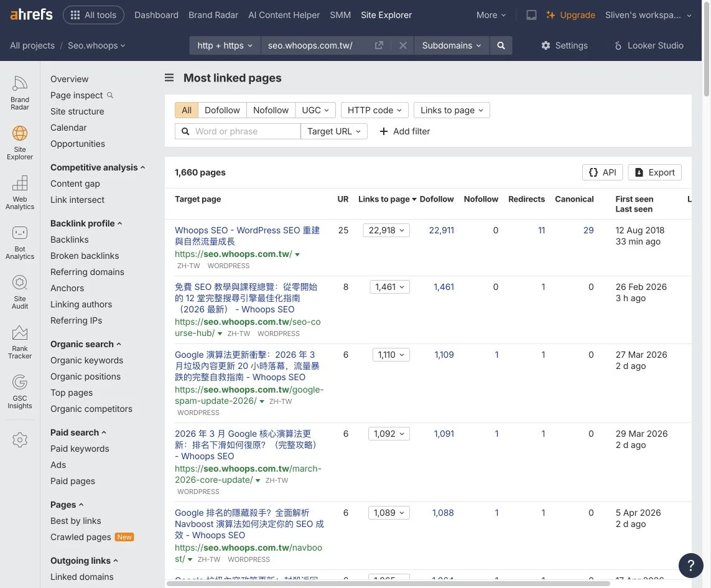This screenshot has width=711, height=588.
Task: Click the Ahrefs logo
Action: 31,14
